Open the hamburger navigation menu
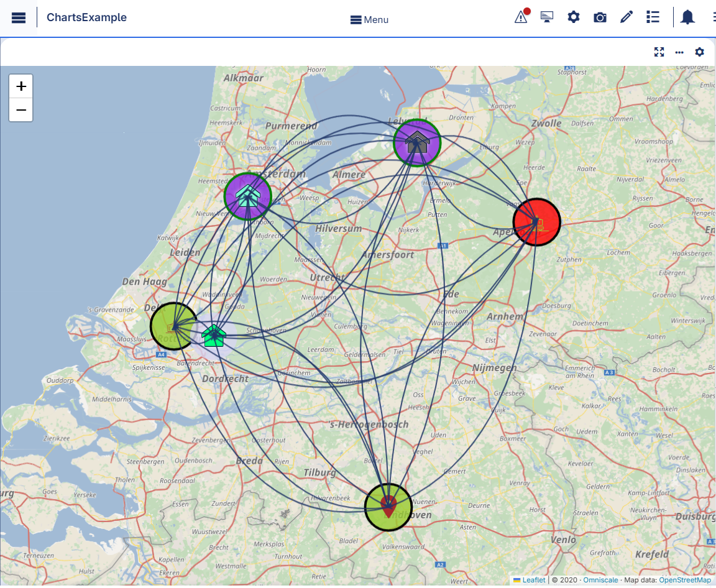The image size is (716, 588). pos(18,17)
